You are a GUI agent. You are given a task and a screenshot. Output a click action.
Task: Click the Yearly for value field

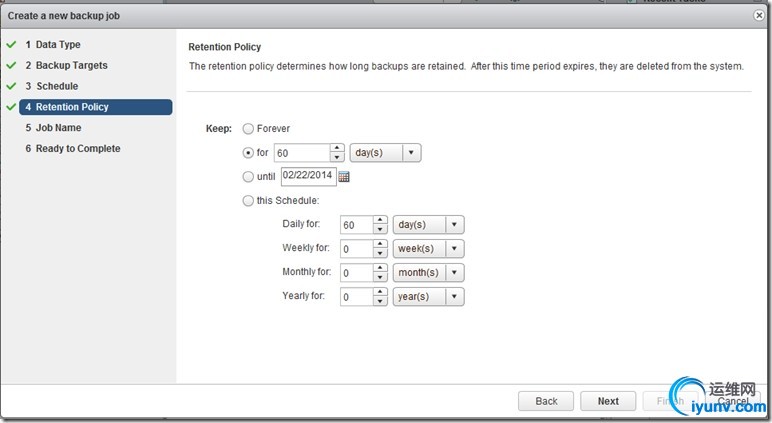point(356,296)
